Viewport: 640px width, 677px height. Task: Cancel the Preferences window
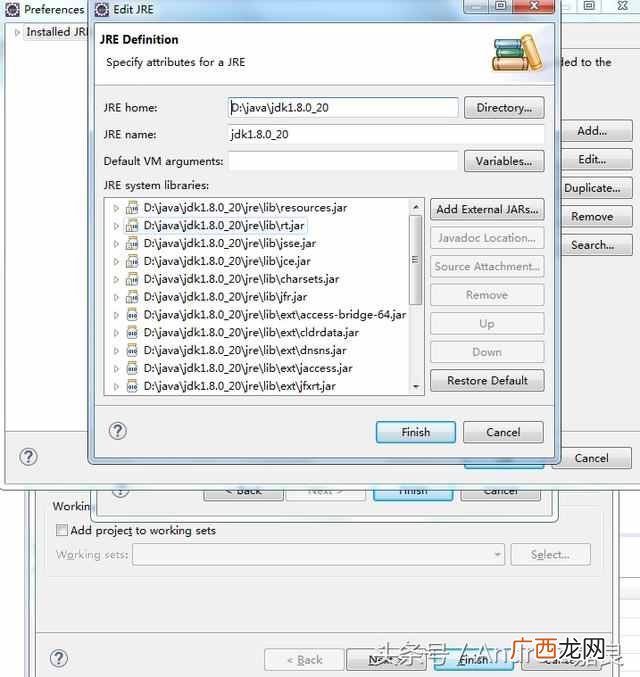click(x=592, y=458)
